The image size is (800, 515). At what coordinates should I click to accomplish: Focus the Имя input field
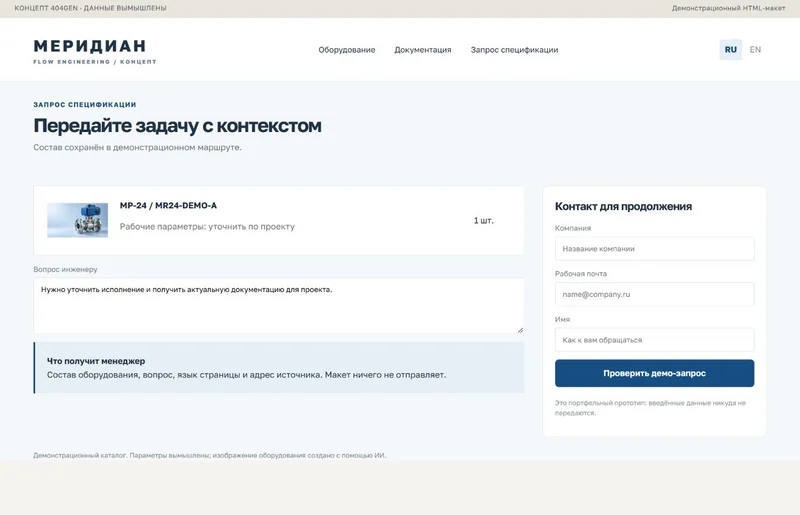(x=654, y=339)
